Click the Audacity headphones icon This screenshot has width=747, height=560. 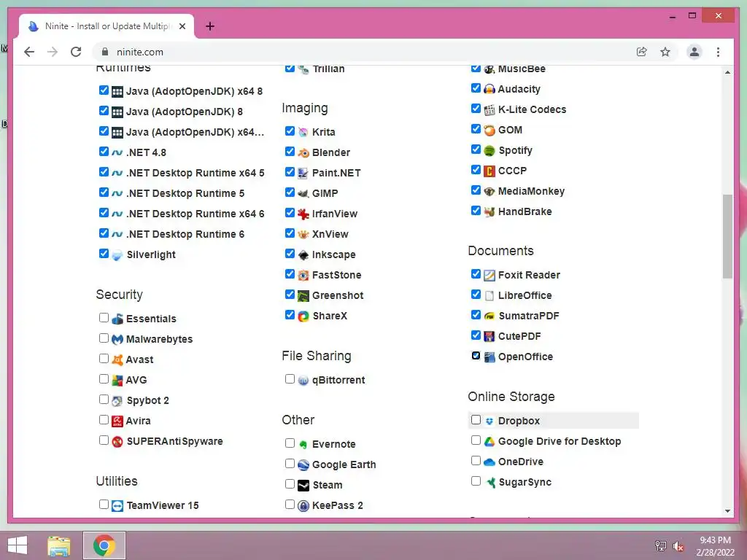pos(489,90)
